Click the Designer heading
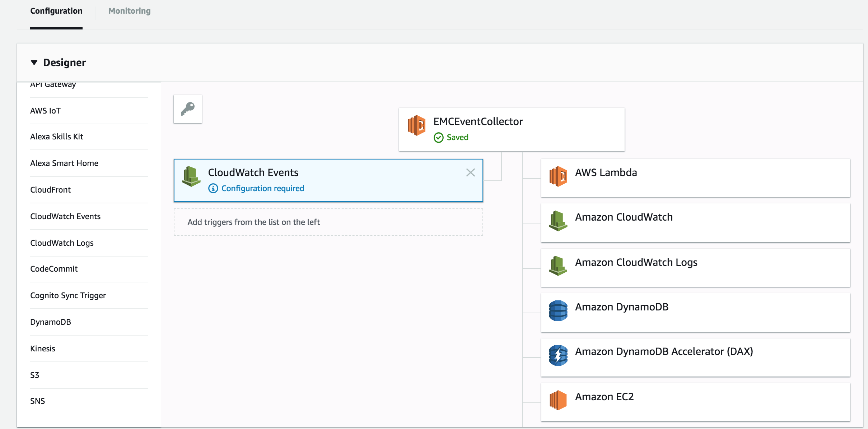Screen dimensions: 868x429 point(65,63)
